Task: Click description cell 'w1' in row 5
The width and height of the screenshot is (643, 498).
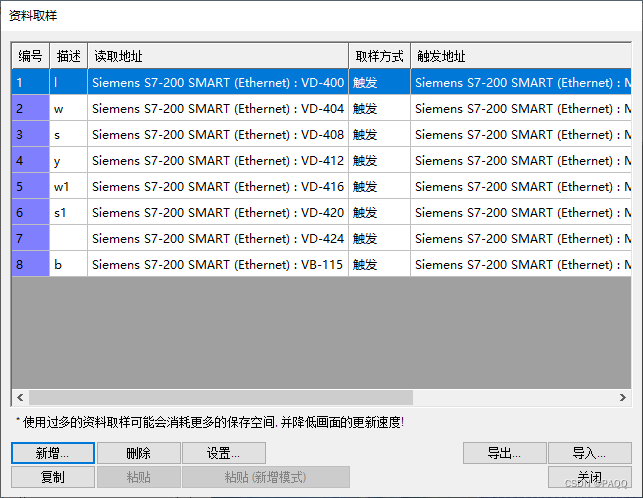Action: [68, 186]
